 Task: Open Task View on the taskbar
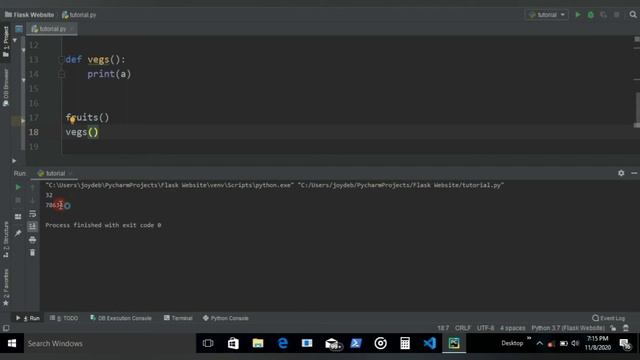208,343
